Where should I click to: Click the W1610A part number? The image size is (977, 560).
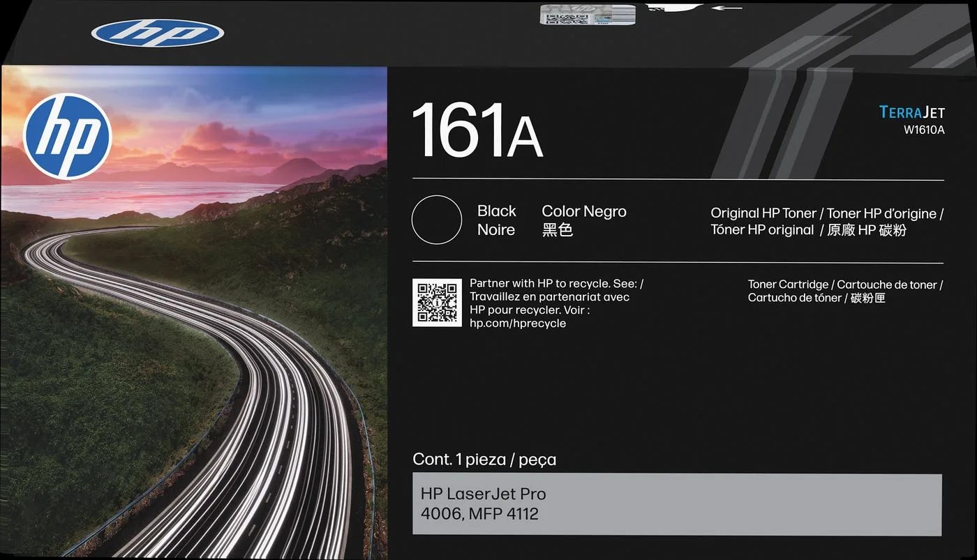click(924, 130)
